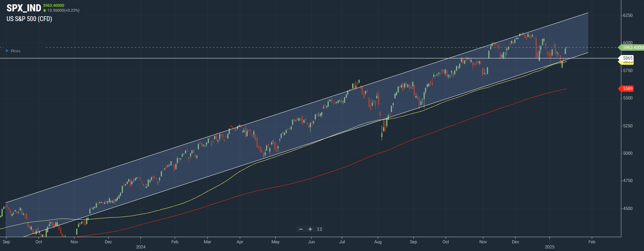Click the red 5589 moving average price tag

click(626, 89)
